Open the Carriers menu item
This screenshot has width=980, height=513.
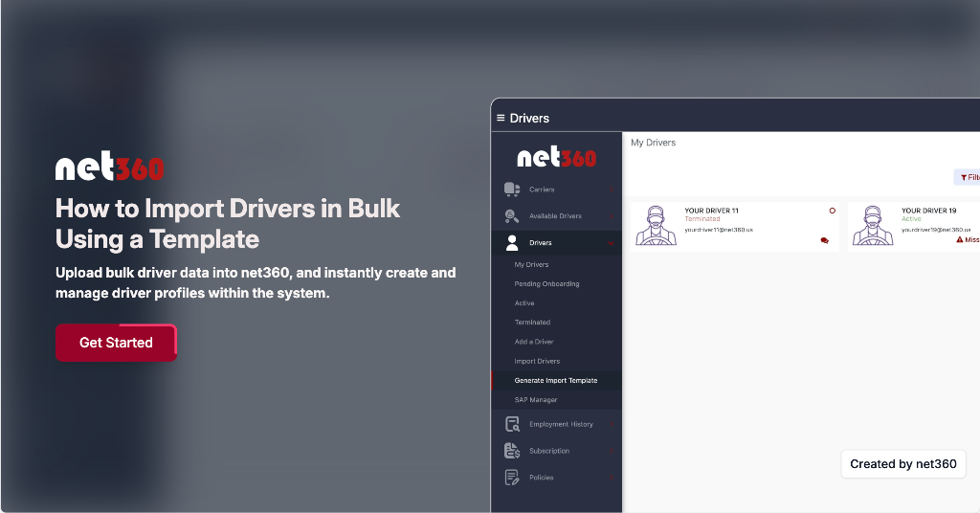coord(542,190)
